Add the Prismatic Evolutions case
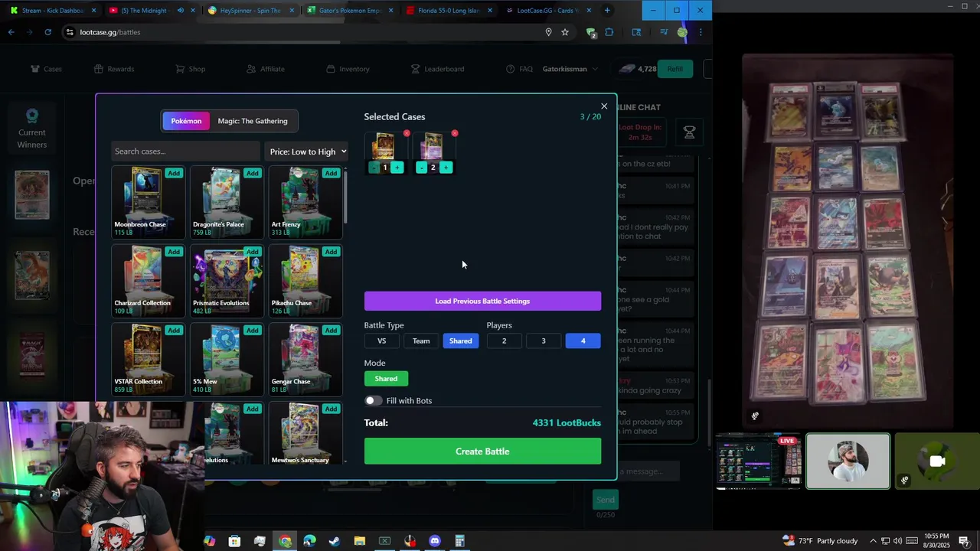 click(252, 252)
